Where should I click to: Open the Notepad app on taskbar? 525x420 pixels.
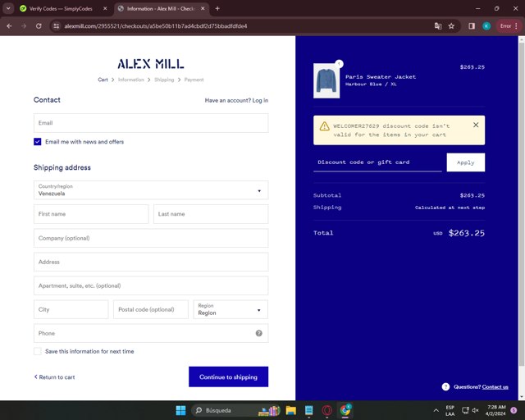[308, 410]
